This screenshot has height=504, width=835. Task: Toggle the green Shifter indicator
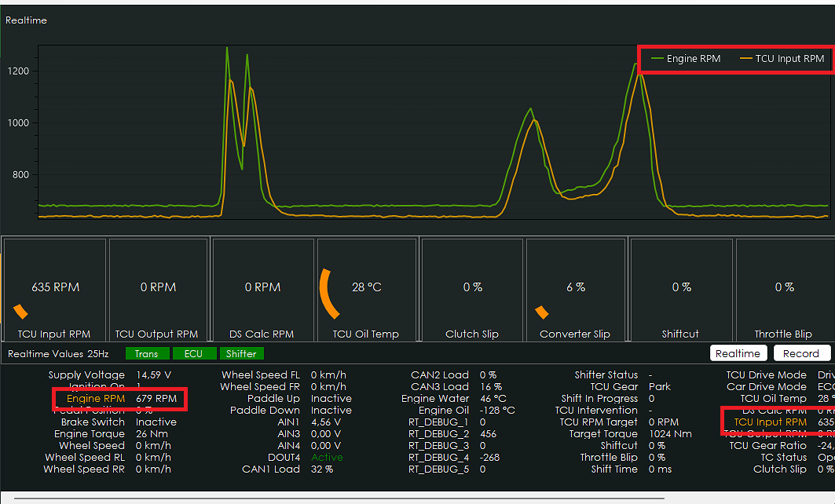pos(241,354)
